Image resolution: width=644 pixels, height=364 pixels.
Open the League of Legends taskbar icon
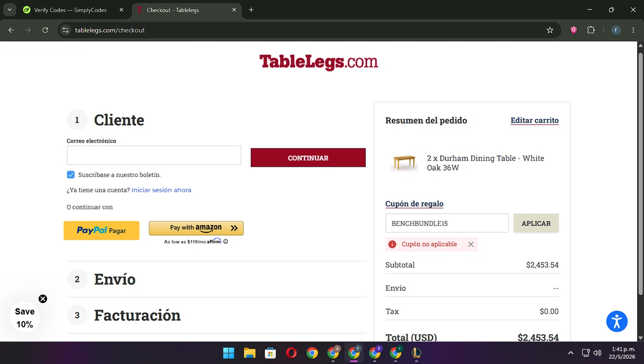416,353
